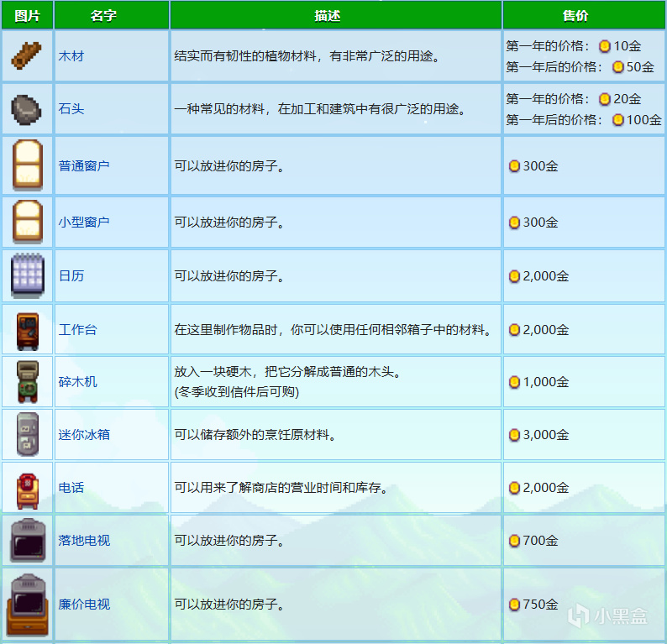
Task: Click the 1,000金 price value
Action: tap(546, 382)
